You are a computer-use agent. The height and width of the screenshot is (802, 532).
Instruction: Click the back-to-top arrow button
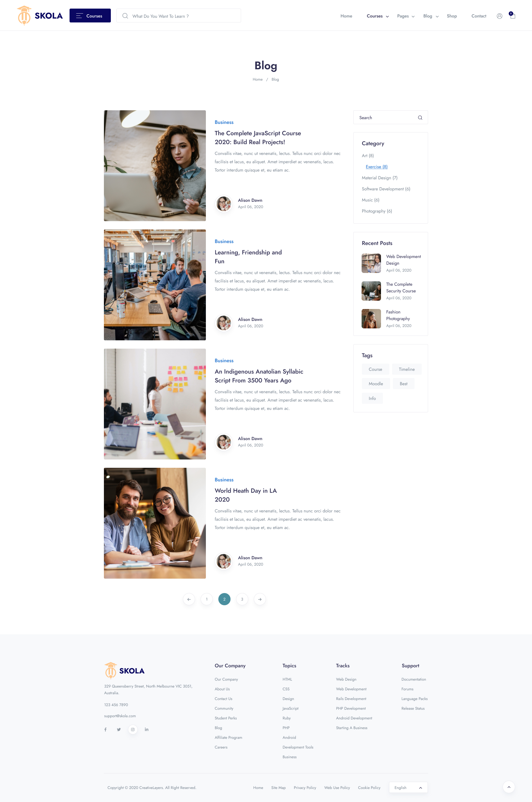coord(509,787)
